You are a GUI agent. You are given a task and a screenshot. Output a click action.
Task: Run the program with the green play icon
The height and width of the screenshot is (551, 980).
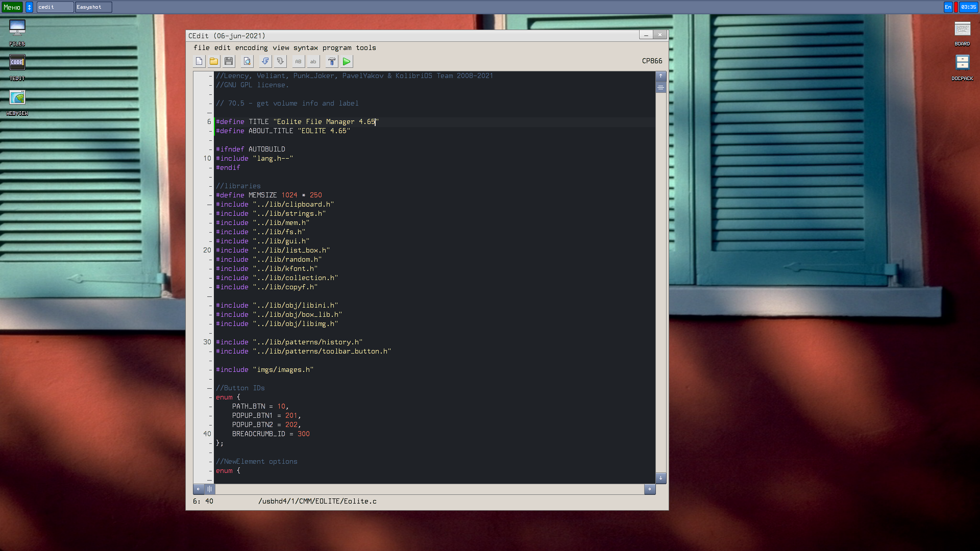[x=347, y=62]
